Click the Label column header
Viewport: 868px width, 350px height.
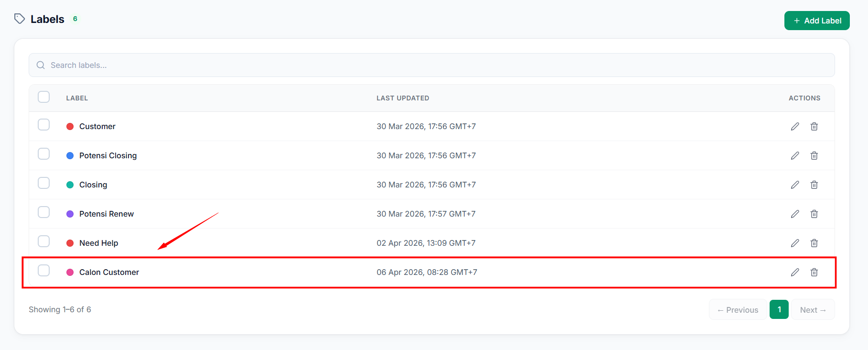(77, 98)
